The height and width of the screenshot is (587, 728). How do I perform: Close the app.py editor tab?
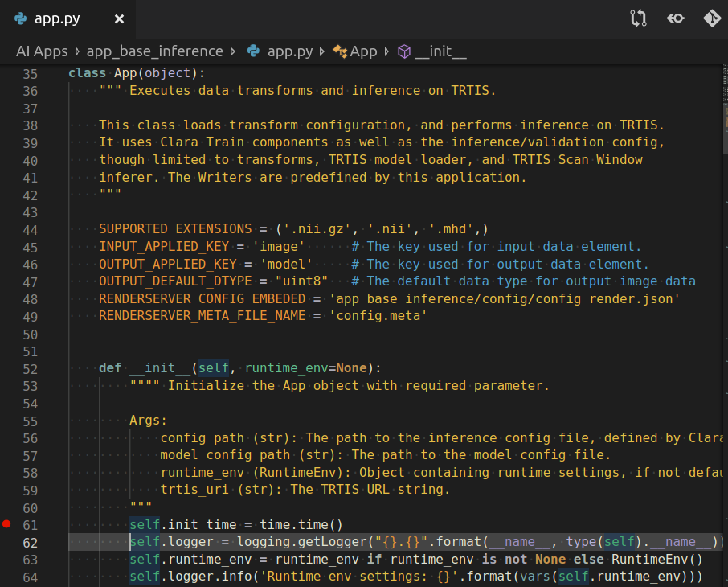pyautogui.click(x=119, y=18)
